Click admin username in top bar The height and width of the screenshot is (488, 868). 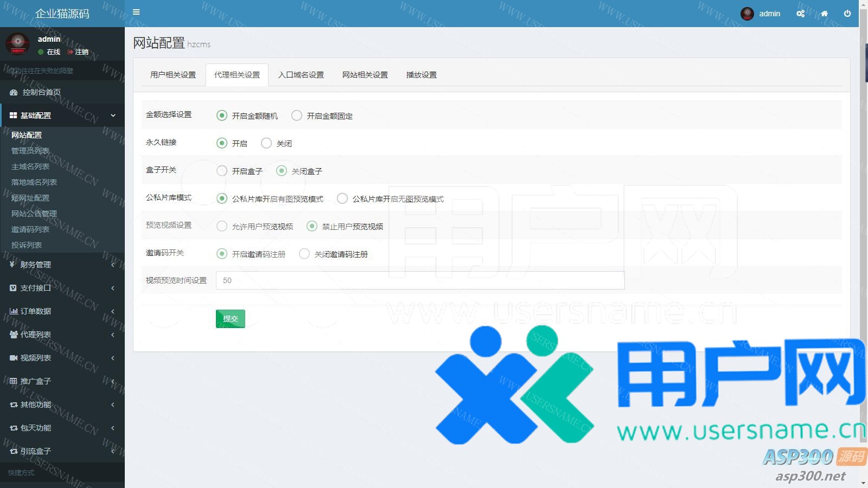[x=769, y=14]
